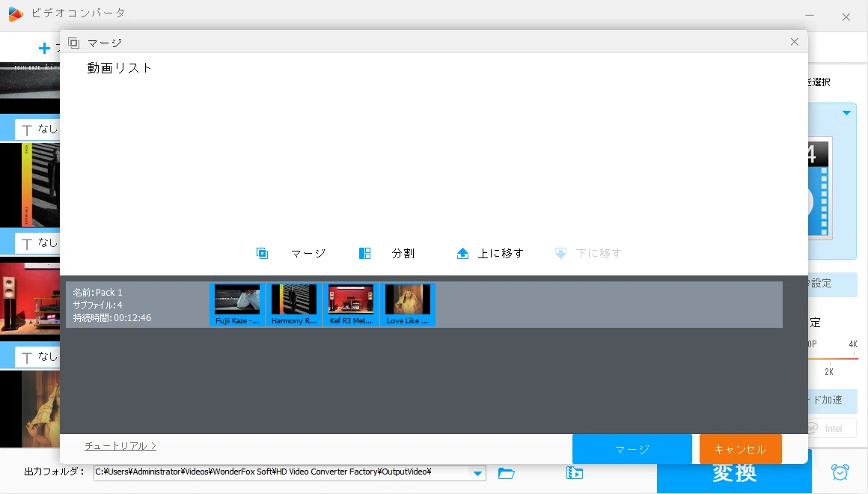Screen dimensions: 868x494
Task: Click the 動画リスト heading text
Action: [119, 68]
